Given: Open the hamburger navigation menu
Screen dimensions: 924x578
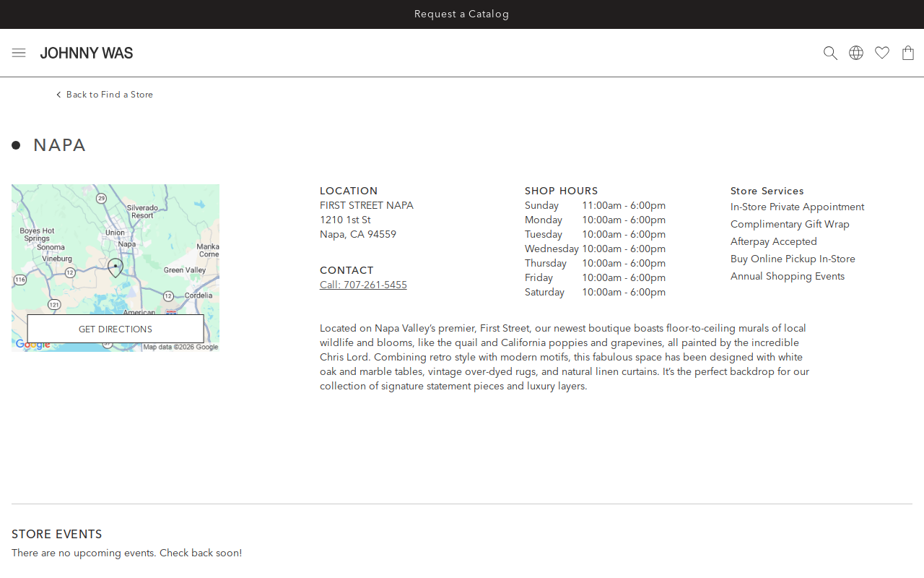Looking at the screenshot, I should point(19,53).
